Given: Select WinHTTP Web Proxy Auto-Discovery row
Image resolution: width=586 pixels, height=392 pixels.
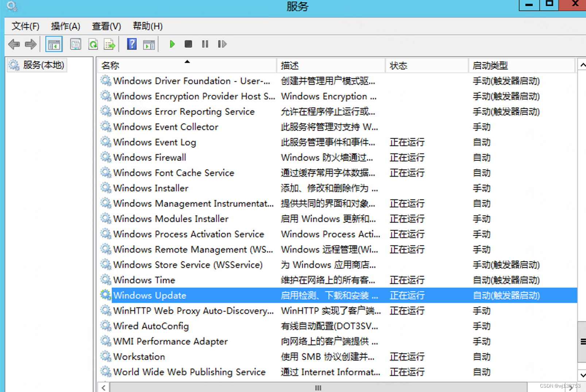Looking at the screenshot, I should [x=338, y=311].
